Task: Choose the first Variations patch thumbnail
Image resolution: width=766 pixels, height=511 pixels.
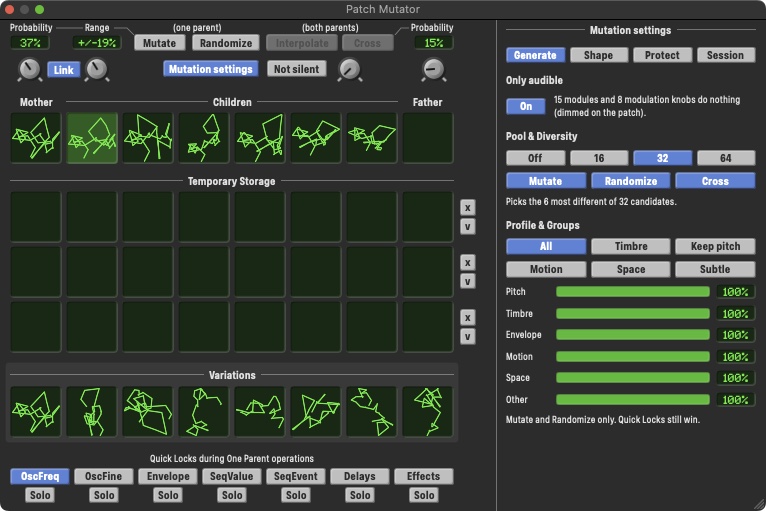Action: (x=36, y=411)
